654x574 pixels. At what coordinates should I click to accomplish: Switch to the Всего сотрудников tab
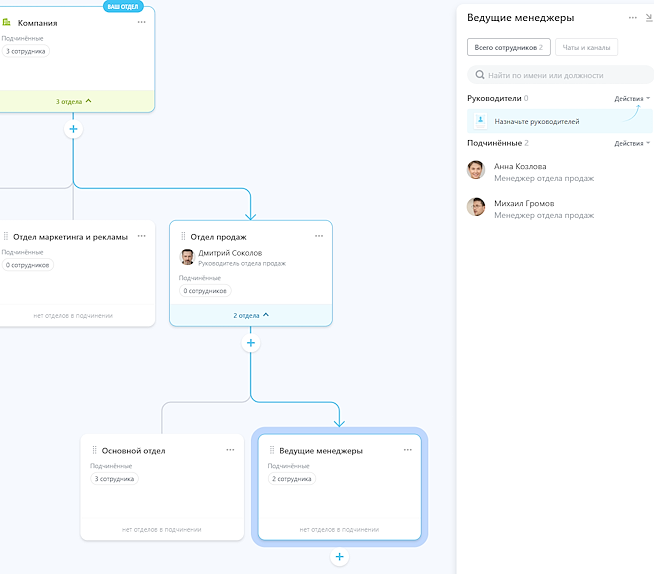508,47
